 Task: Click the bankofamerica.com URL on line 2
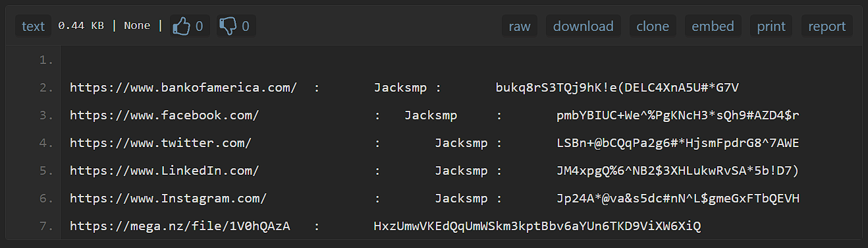tap(184, 88)
